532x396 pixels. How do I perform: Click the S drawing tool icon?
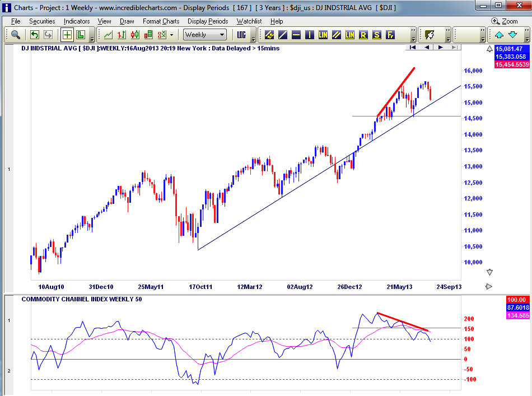point(377,35)
